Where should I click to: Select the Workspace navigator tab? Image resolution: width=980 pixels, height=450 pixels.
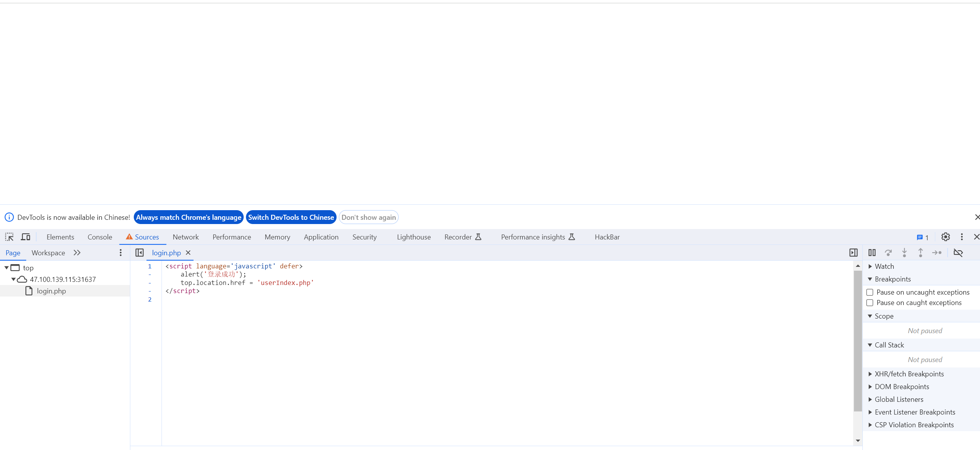[x=48, y=253]
